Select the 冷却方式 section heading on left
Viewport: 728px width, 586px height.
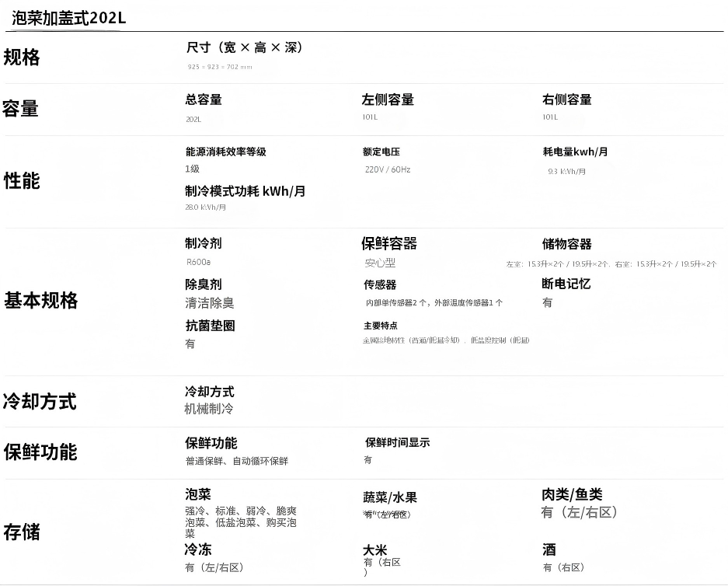pyautogui.click(x=40, y=402)
